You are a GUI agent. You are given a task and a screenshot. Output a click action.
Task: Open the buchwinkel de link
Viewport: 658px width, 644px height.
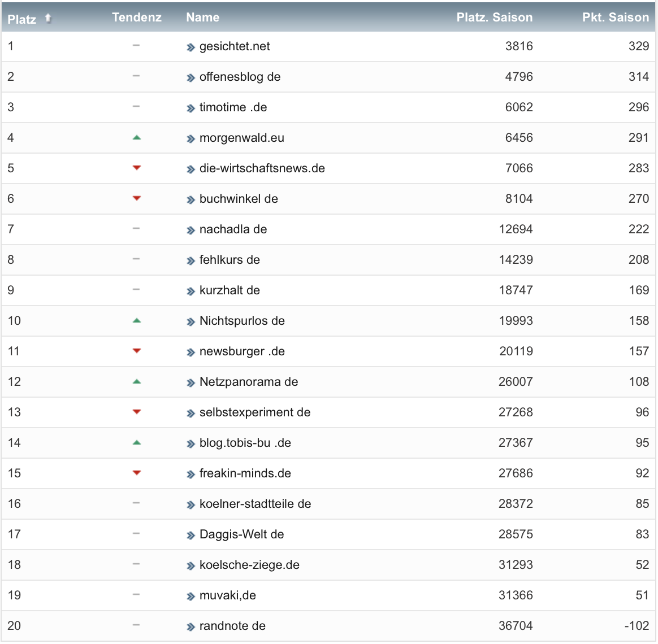239,199
